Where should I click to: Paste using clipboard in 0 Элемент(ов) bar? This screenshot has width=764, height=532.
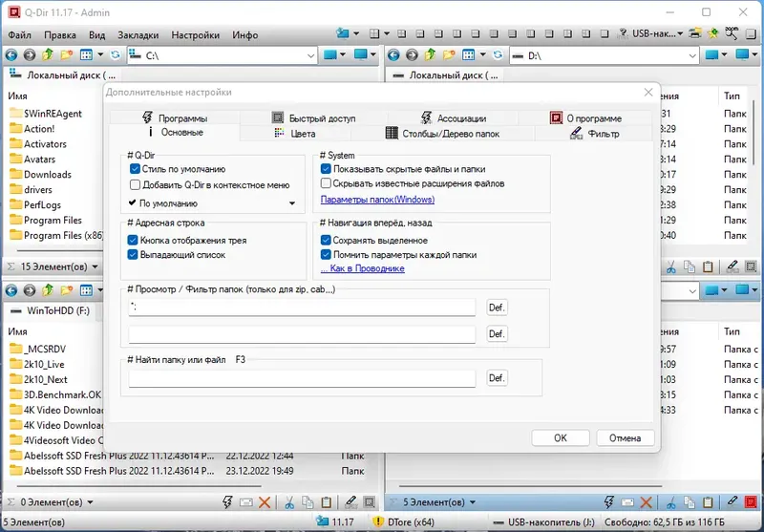[x=327, y=502]
